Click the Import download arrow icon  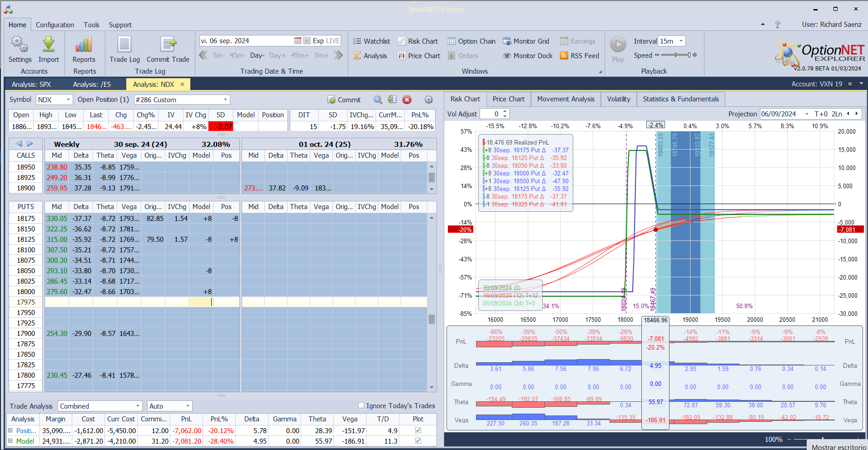(49, 44)
